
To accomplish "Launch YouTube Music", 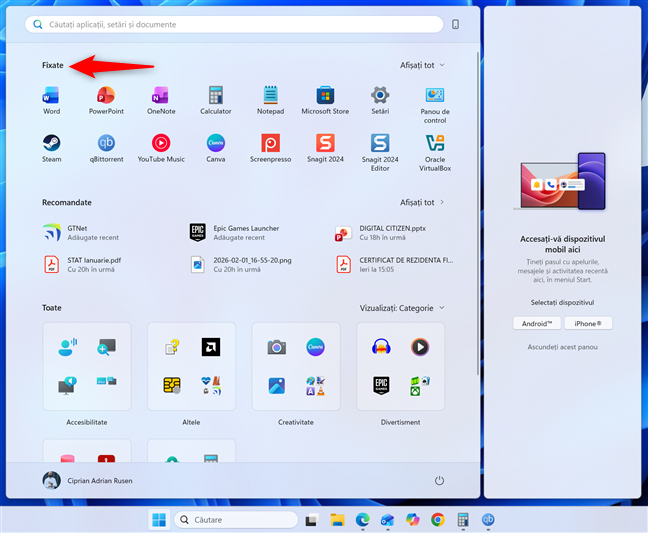I will click(161, 148).
